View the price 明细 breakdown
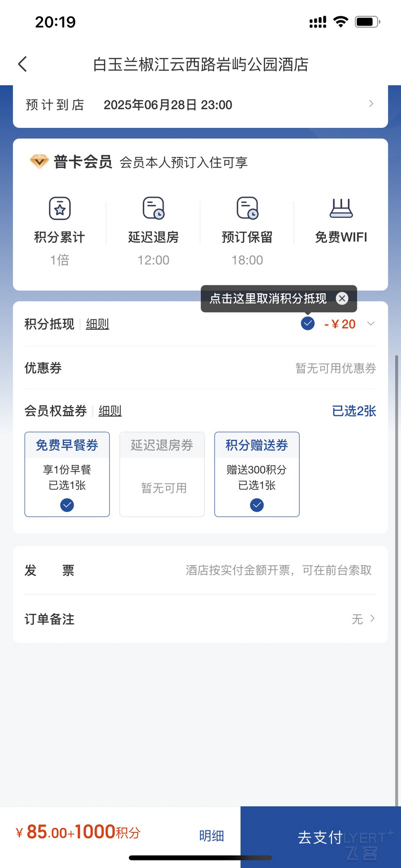 (x=212, y=835)
